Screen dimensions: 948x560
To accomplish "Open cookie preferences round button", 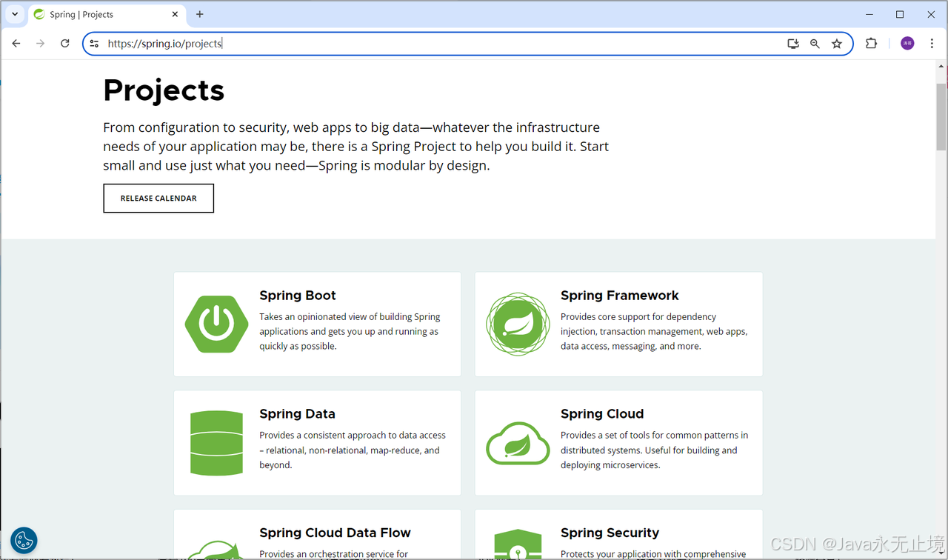I will [24, 540].
